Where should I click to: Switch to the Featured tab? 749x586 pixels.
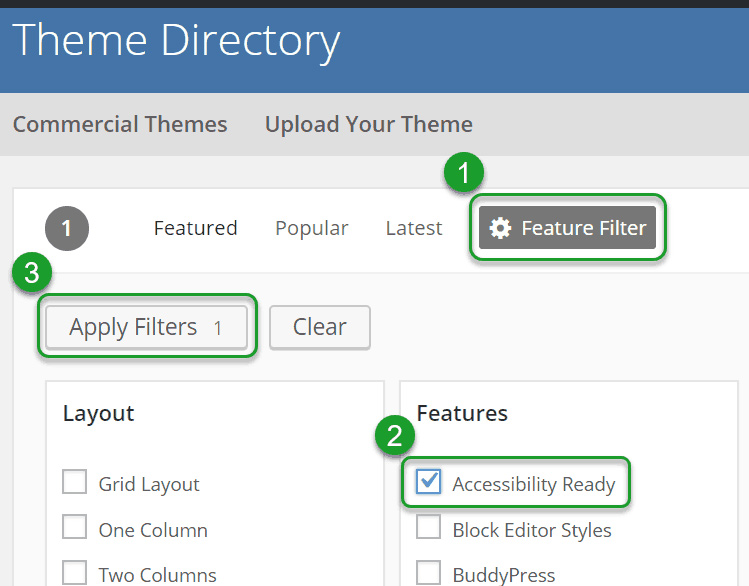[195, 228]
